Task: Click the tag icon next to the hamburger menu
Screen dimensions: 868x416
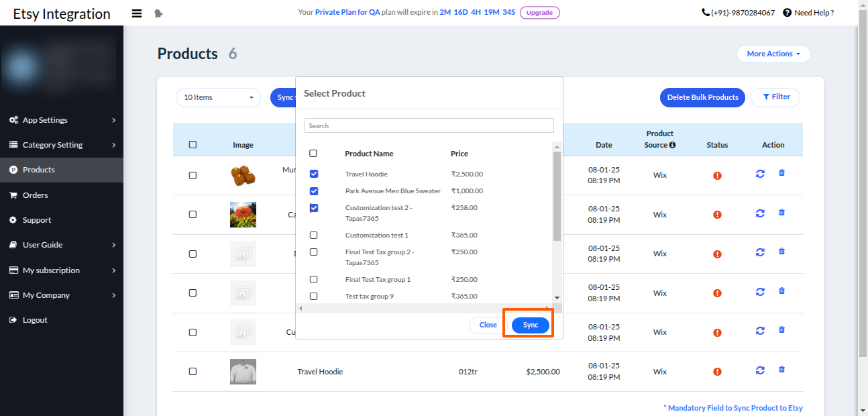Action: [x=158, y=13]
